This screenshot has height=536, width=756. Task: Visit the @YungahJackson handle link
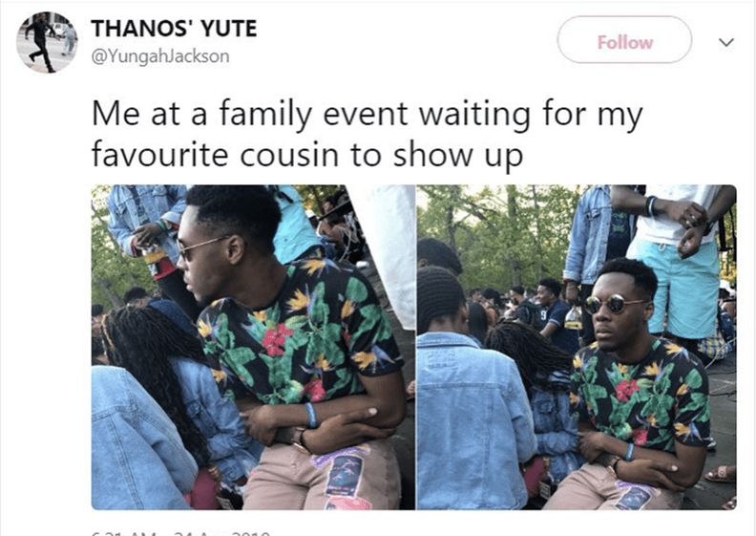click(x=160, y=56)
